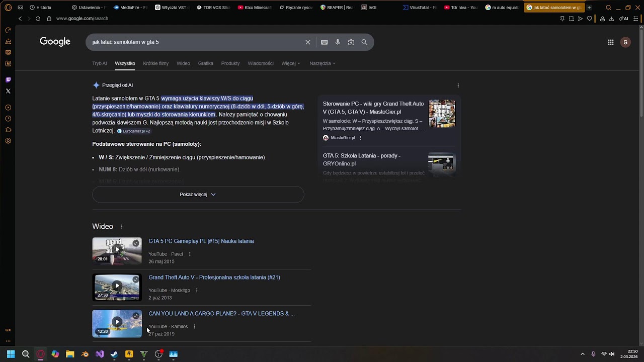This screenshot has width=644, height=362.
Task: Open the Player icon in sidebar
Action: [8, 108]
